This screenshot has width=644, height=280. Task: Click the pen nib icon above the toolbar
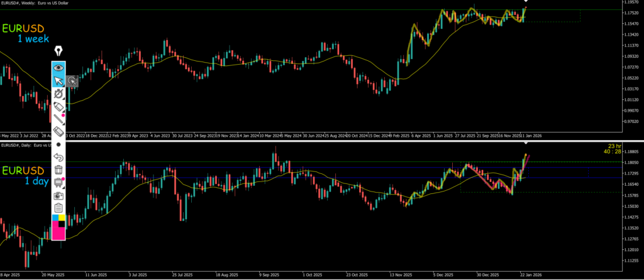pyautogui.click(x=58, y=51)
